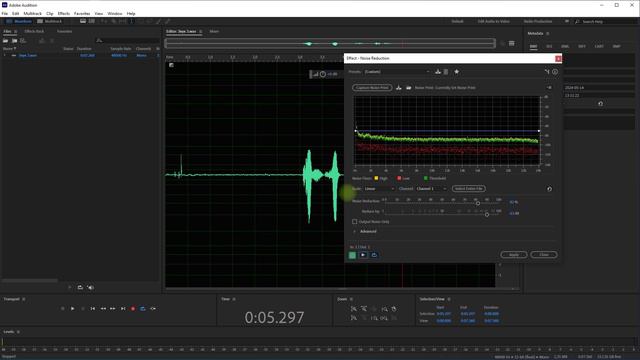
Task: Close the Noise Reduction dialog with red X
Action: [558, 59]
